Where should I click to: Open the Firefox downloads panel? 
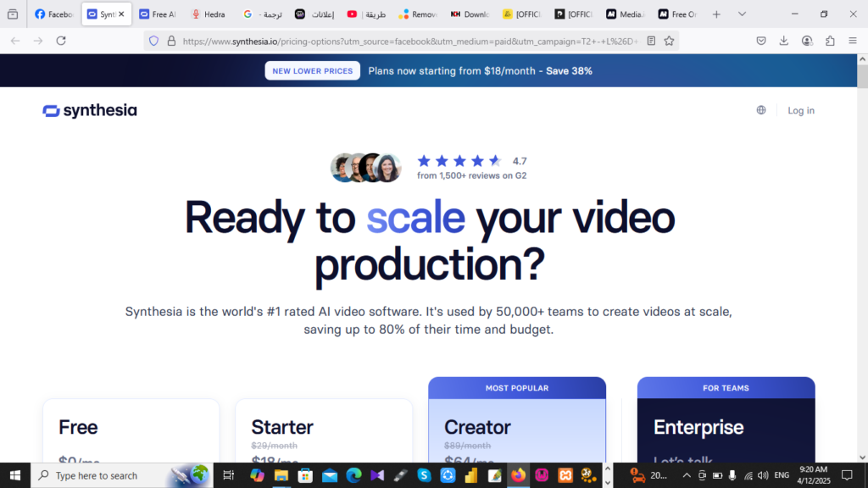pos(784,41)
